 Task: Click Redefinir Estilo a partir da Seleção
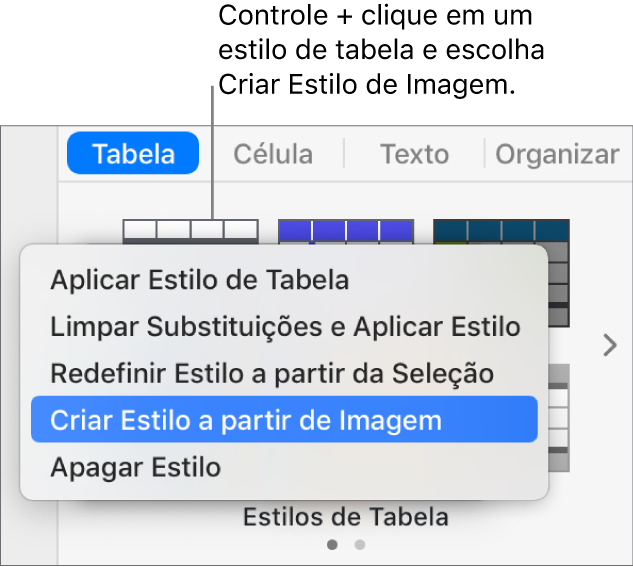pyautogui.click(x=272, y=373)
